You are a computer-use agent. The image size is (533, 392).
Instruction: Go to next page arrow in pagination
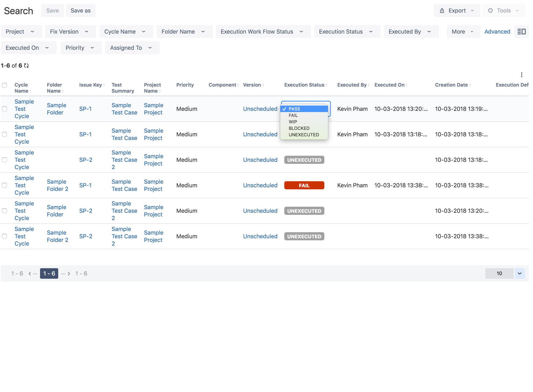tap(69, 273)
